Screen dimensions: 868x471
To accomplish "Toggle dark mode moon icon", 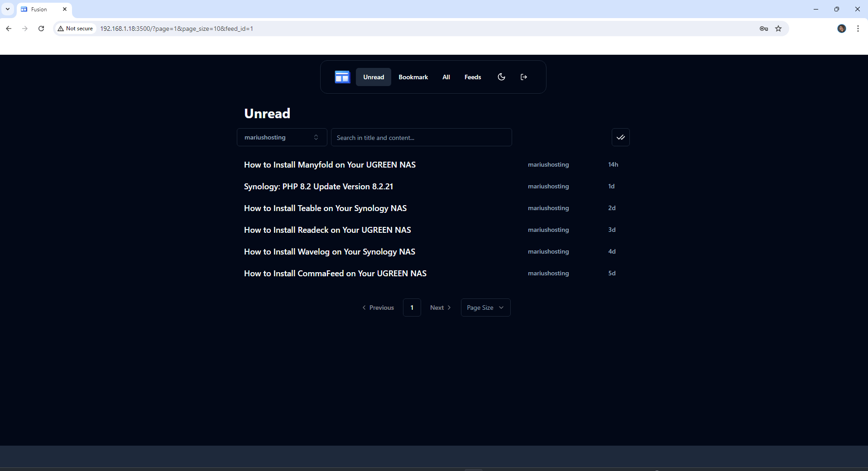I will (x=501, y=77).
